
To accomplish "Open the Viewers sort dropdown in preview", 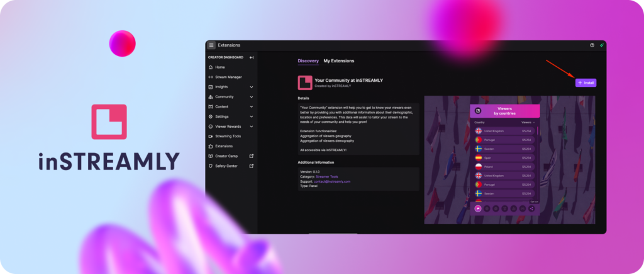I will click(528, 122).
